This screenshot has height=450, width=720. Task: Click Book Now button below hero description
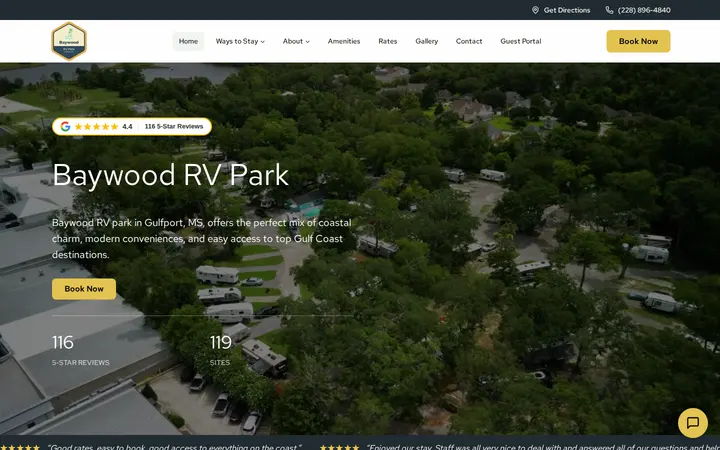pyautogui.click(x=84, y=289)
